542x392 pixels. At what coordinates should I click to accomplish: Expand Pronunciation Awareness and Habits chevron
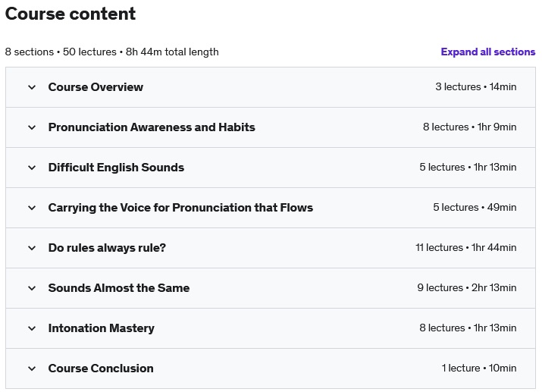(32, 127)
